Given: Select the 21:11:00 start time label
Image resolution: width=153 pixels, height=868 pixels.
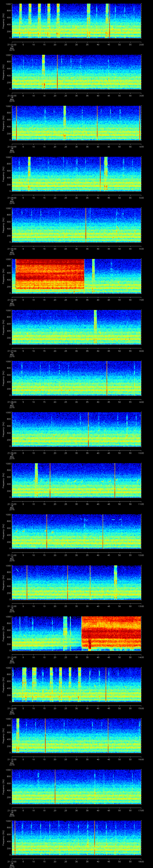Looking at the screenshot, I should point(12,556).
